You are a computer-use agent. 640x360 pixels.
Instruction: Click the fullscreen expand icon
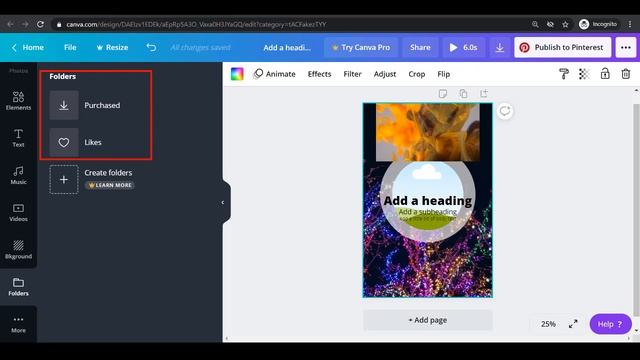click(x=573, y=324)
